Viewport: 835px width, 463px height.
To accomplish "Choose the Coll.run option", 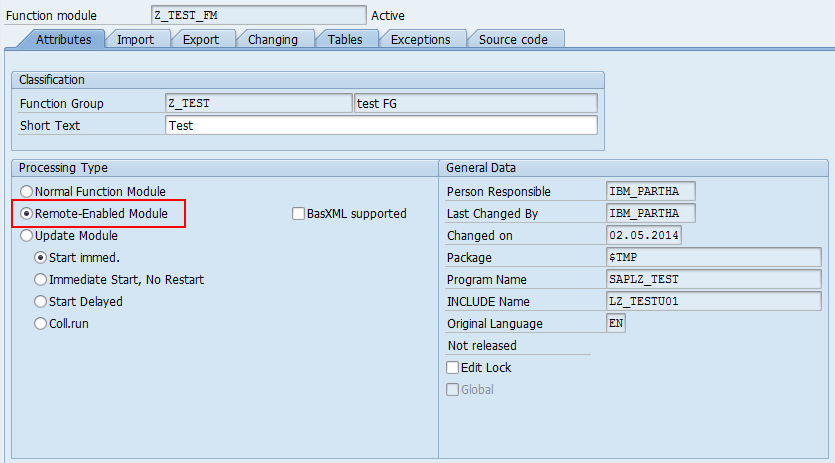I will click(40, 323).
